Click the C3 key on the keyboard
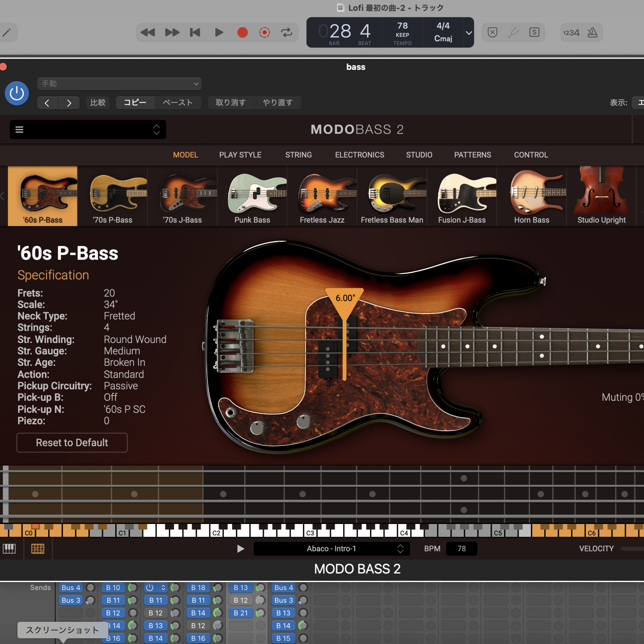This screenshot has height=644, width=644. [x=310, y=533]
